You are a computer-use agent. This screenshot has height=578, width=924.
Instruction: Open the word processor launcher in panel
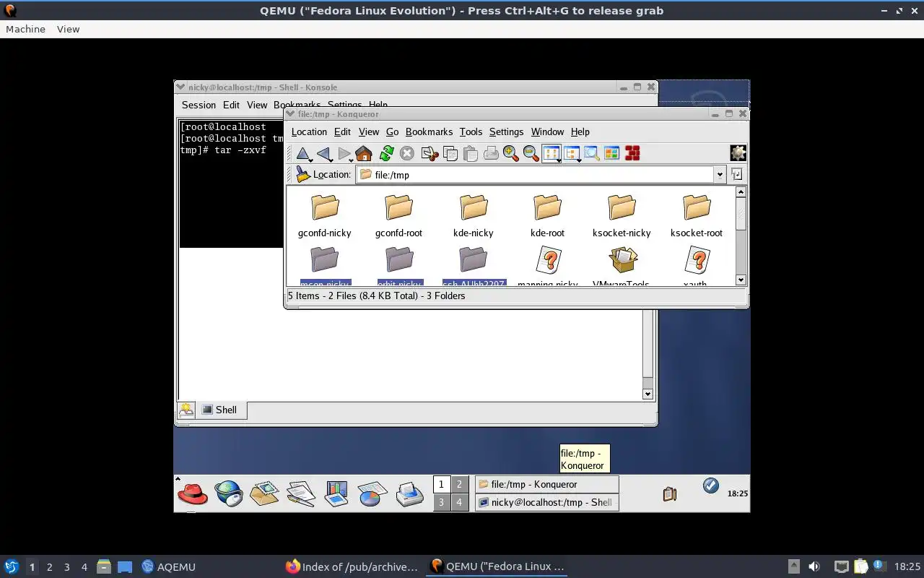pos(300,493)
